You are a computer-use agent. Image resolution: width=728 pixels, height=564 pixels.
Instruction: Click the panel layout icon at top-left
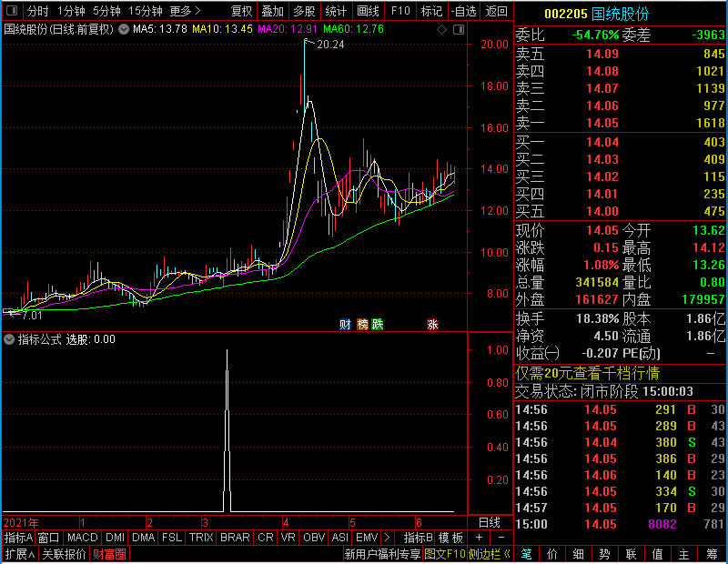click(x=12, y=10)
